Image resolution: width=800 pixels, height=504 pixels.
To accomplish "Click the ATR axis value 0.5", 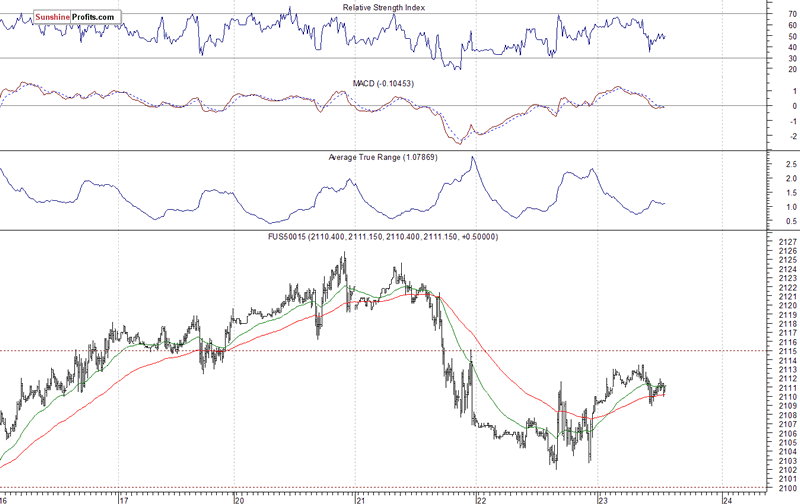I will [x=791, y=221].
